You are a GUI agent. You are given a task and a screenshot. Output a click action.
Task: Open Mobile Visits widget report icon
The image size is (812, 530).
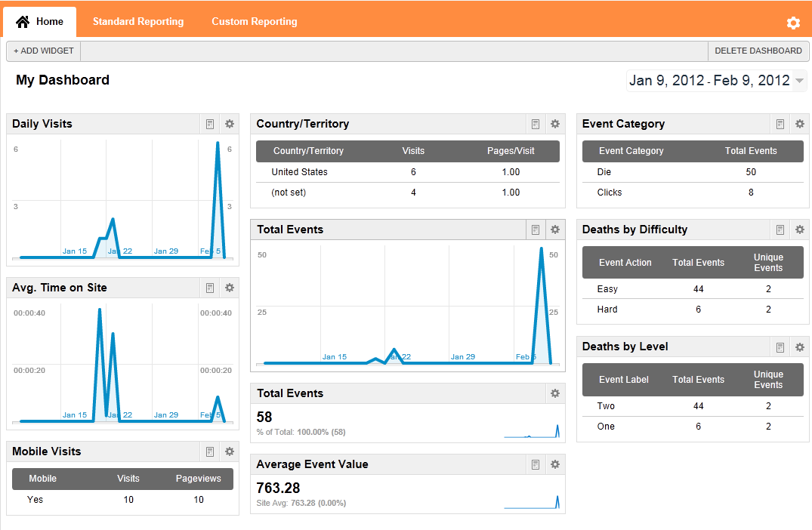point(210,451)
